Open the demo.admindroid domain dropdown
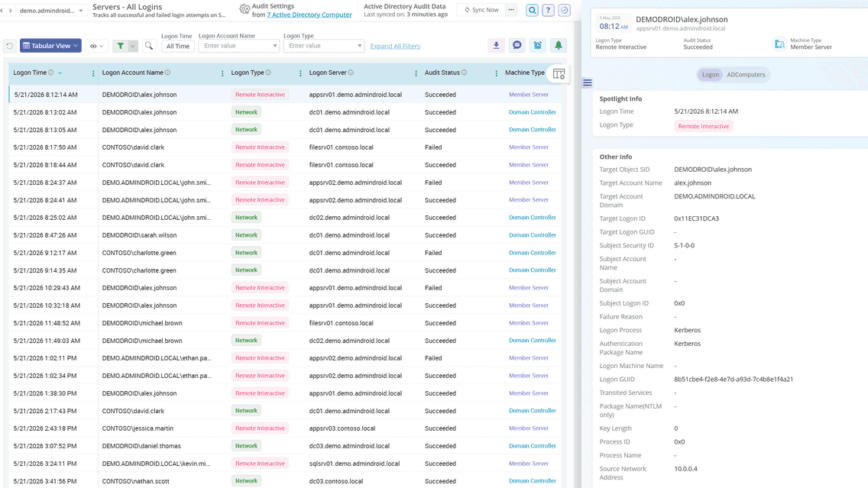This screenshot has height=488, width=868. tap(51, 11)
